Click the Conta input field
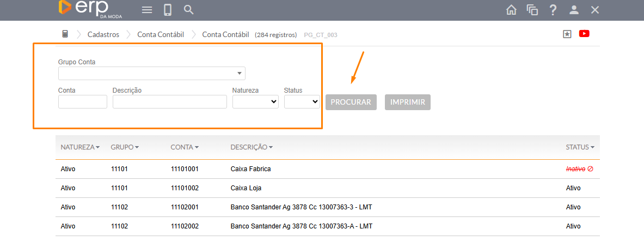Image resolution: width=644 pixels, height=241 pixels. pyautogui.click(x=82, y=101)
